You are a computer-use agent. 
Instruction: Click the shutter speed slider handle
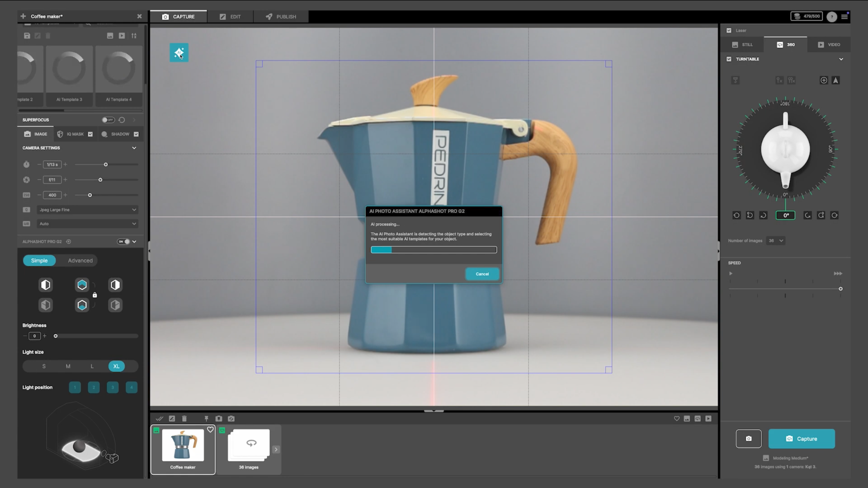106,164
